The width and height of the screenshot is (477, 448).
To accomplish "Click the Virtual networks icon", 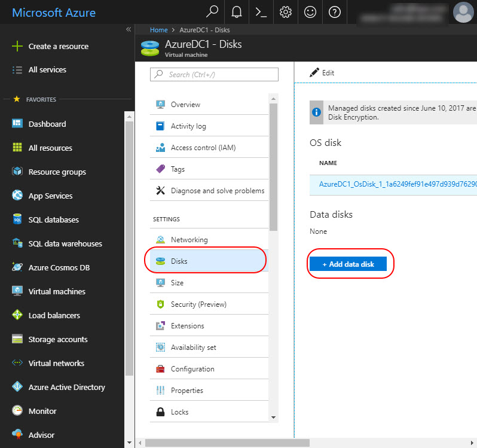I will 17,362.
